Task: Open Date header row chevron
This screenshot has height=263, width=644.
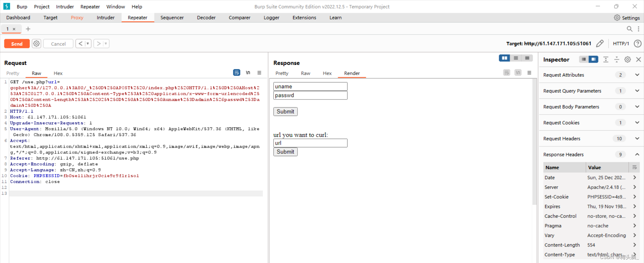Action: click(x=635, y=178)
